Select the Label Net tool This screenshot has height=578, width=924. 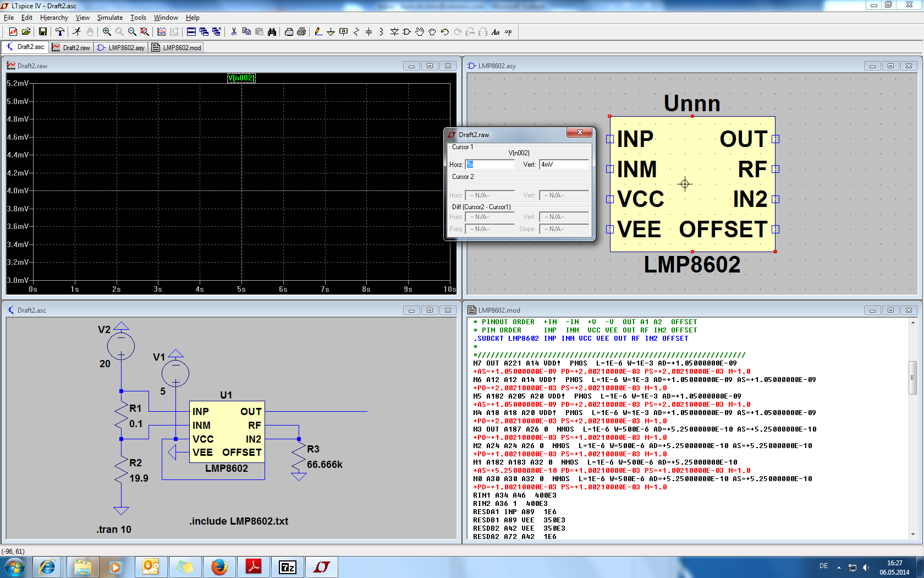[343, 32]
